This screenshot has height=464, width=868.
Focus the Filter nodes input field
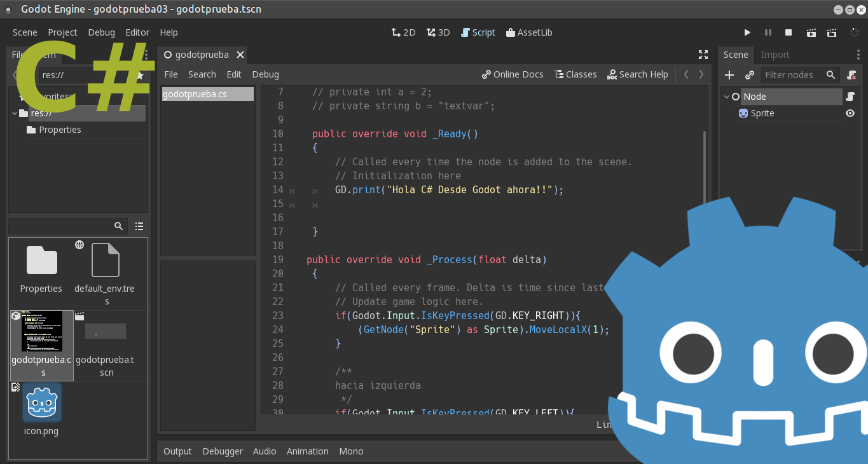click(800, 75)
